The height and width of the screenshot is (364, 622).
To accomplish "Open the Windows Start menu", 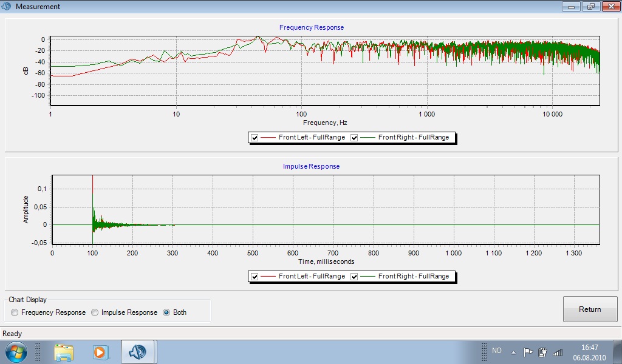I will (x=16, y=351).
